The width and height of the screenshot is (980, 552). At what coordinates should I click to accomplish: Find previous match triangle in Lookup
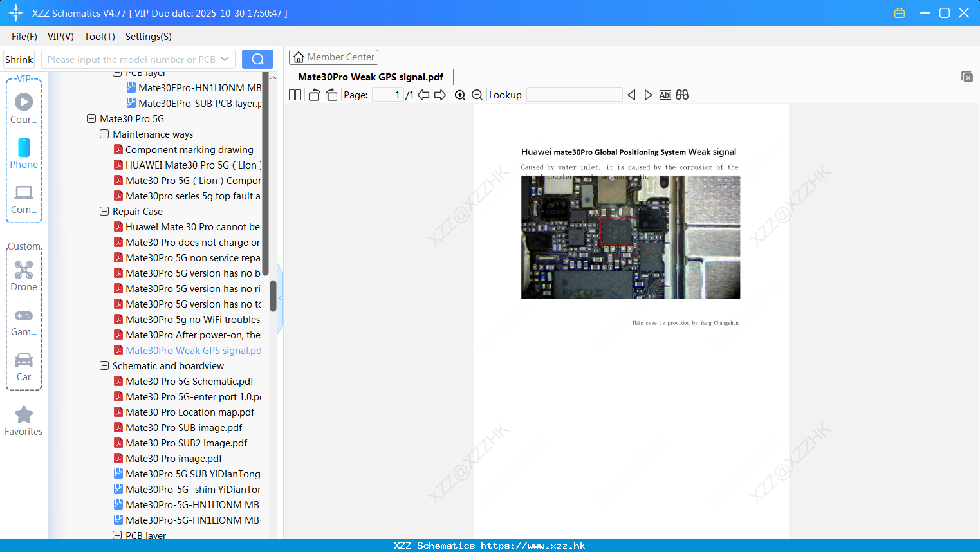point(631,95)
